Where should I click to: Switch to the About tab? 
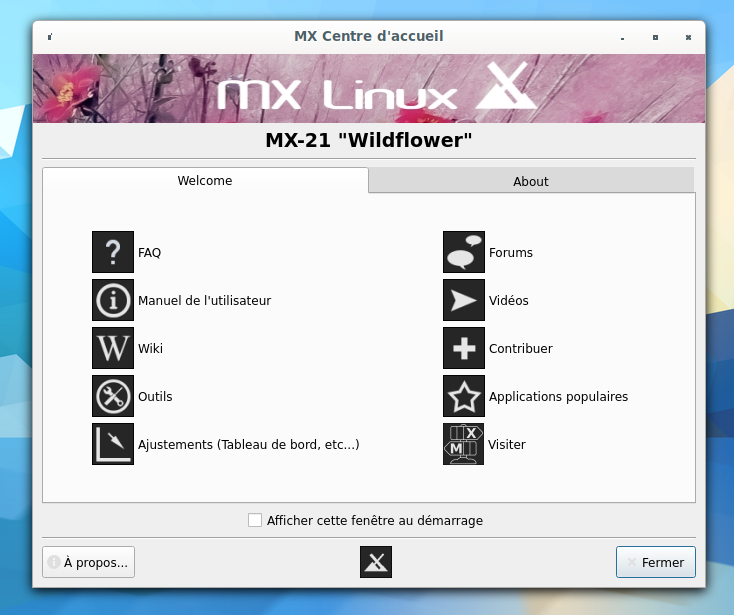point(530,181)
